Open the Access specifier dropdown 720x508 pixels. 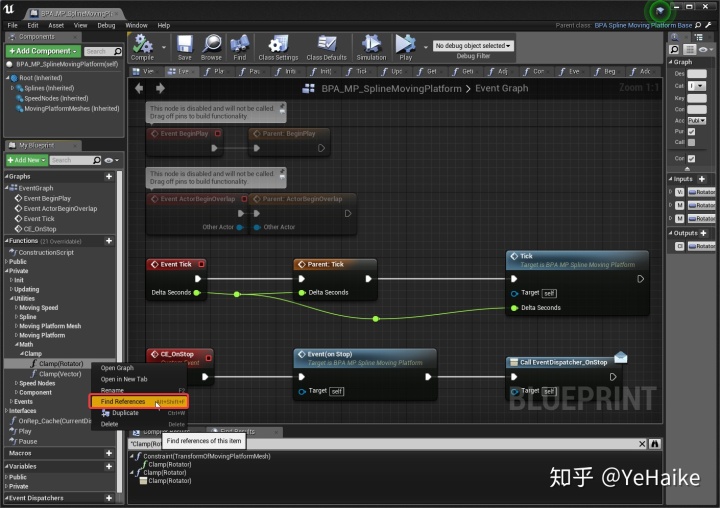click(x=697, y=121)
